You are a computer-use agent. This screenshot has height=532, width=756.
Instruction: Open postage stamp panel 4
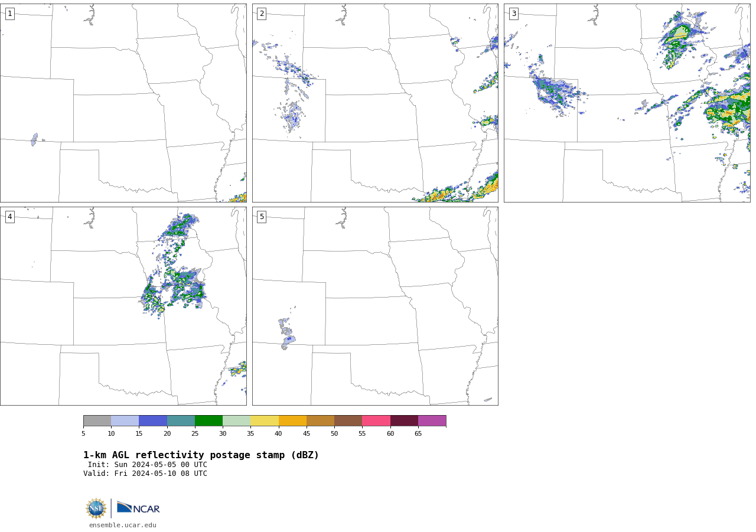point(123,306)
